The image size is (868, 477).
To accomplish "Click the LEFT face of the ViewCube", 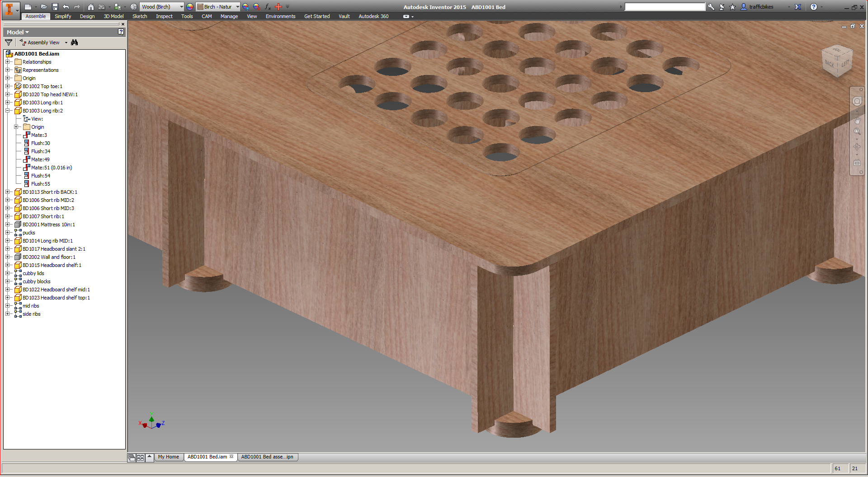I will click(x=845, y=64).
